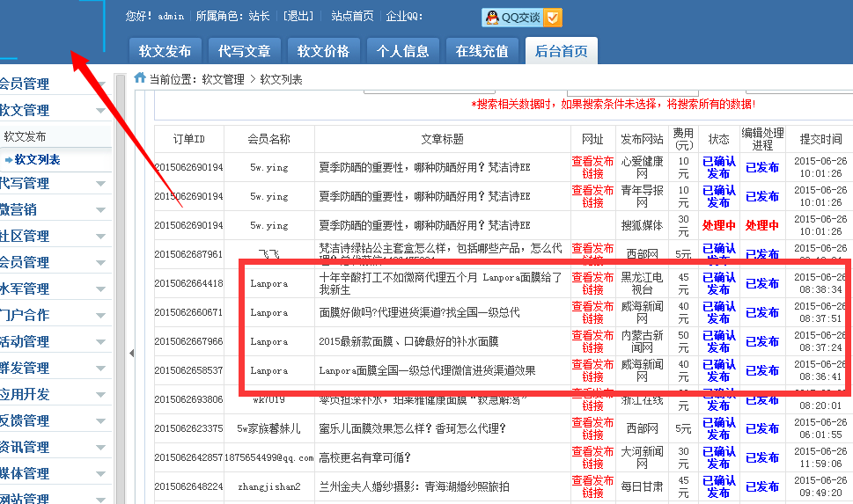
Task: Click the home icon in the breadcrumb
Action: [x=140, y=78]
